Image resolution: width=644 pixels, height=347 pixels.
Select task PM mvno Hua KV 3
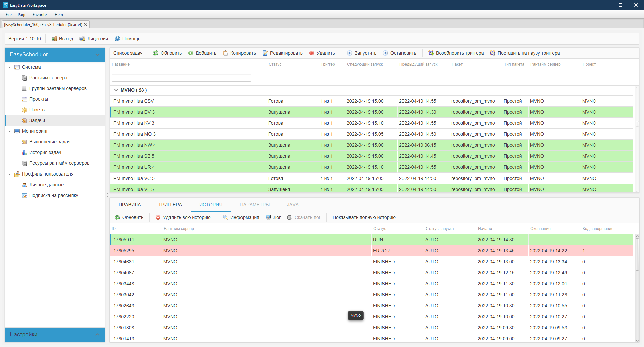[371, 123]
